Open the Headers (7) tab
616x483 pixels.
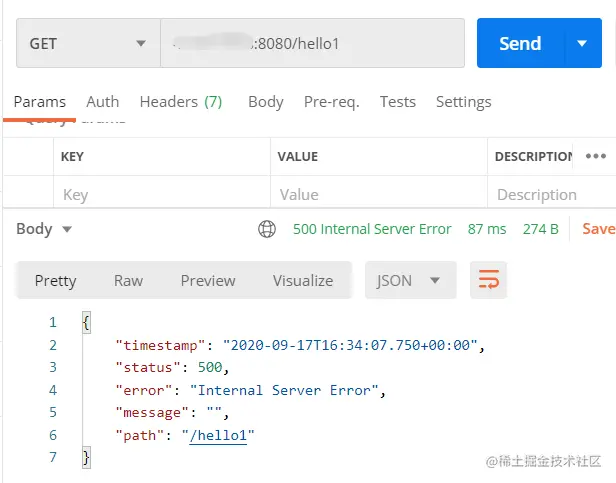point(181,101)
